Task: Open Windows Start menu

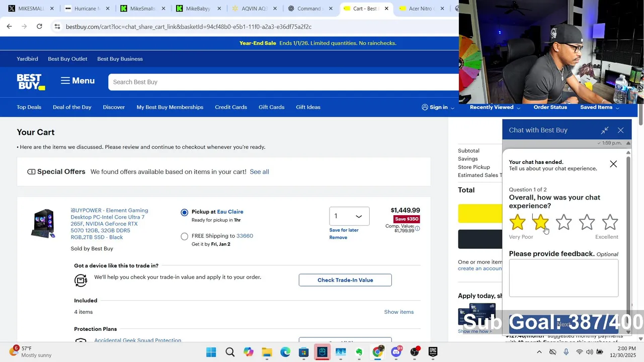Action: click(x=211, y=352)
